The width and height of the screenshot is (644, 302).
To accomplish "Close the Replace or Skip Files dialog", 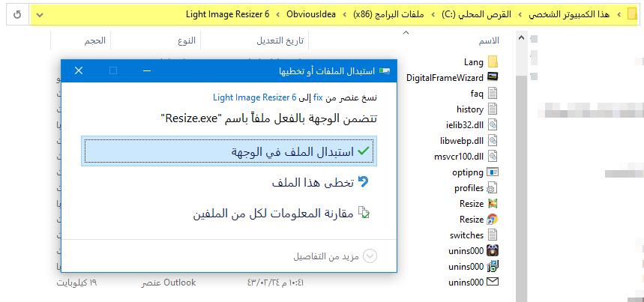I will 79,71.
